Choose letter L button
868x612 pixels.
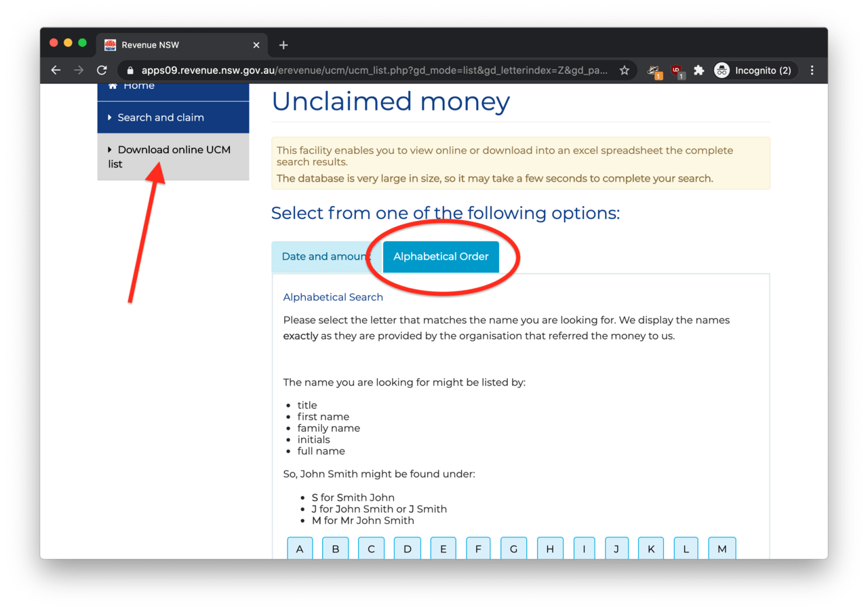(x=686, y=548)
